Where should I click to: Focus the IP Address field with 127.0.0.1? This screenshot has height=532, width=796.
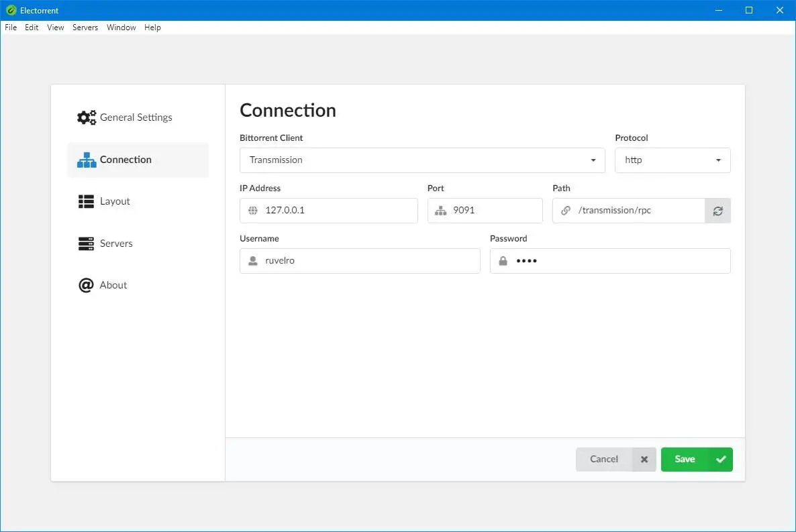tap(328, 211)
